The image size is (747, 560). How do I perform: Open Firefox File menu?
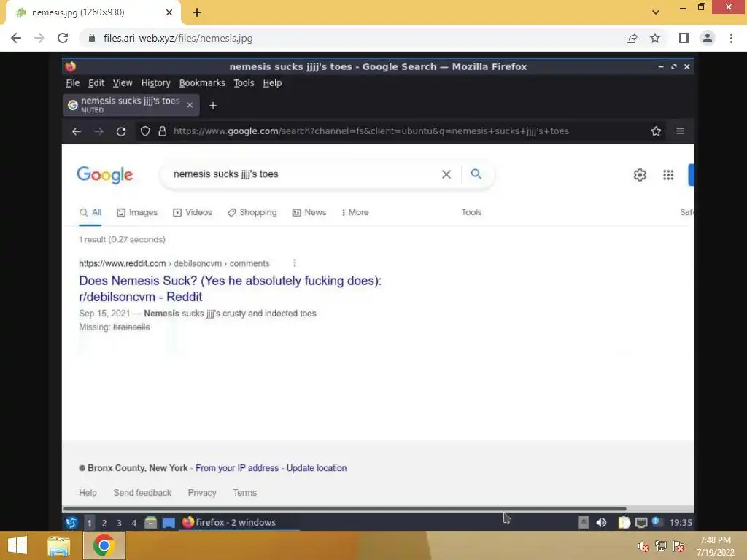point(72,83)
